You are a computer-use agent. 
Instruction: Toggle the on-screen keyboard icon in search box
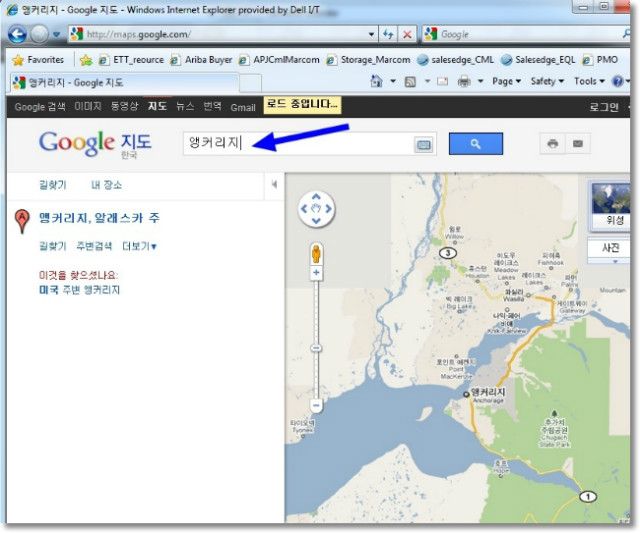423,145
